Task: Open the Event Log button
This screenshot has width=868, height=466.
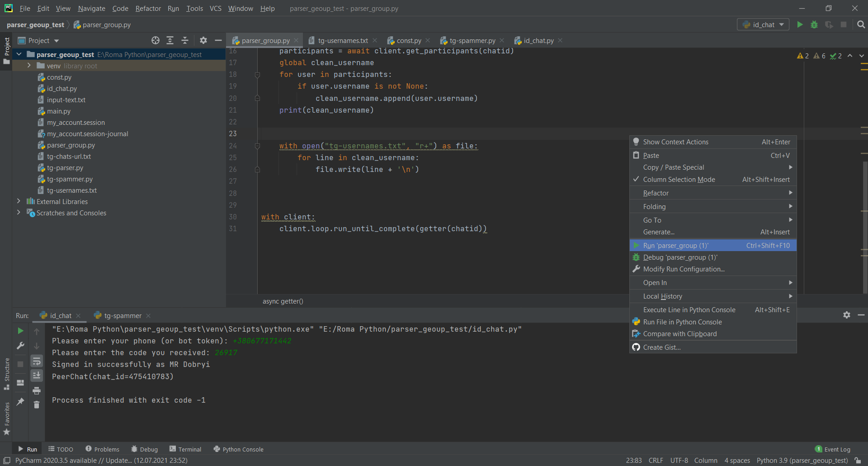Action: coord(833,449)
